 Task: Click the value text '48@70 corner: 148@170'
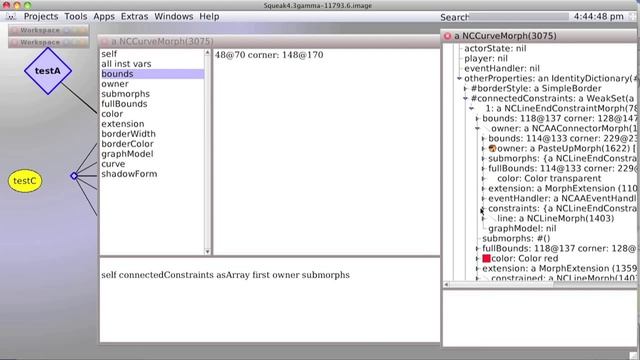pos(269,55)
